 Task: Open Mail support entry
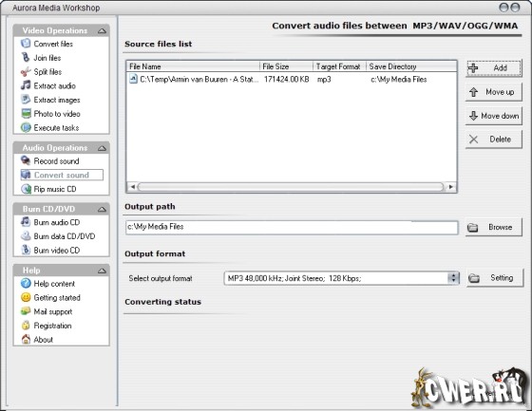click(53, 311)
